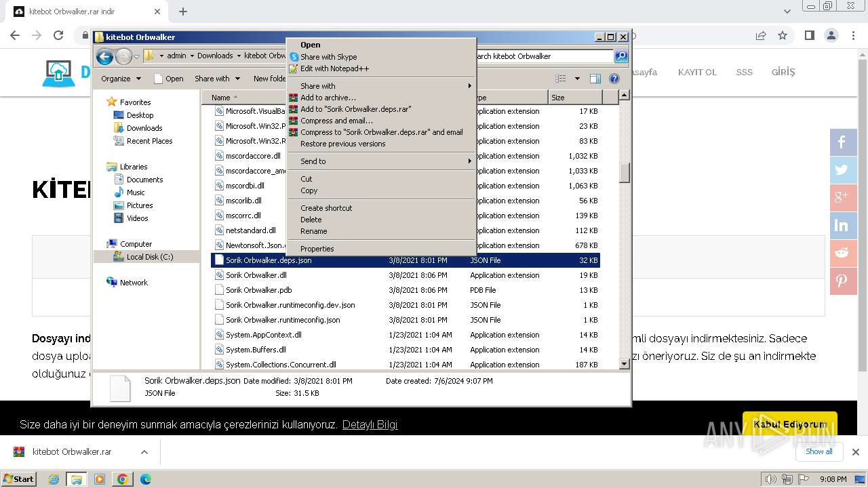
Task: Open Internet Explorer from taskbar
Action: coord(54,479)
